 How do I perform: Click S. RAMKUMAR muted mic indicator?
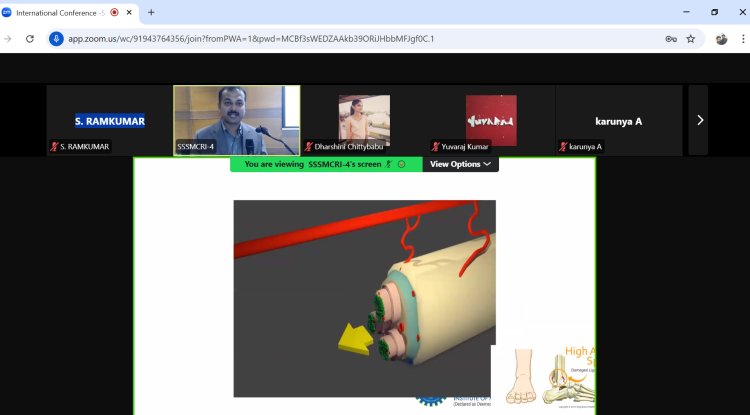55,147
